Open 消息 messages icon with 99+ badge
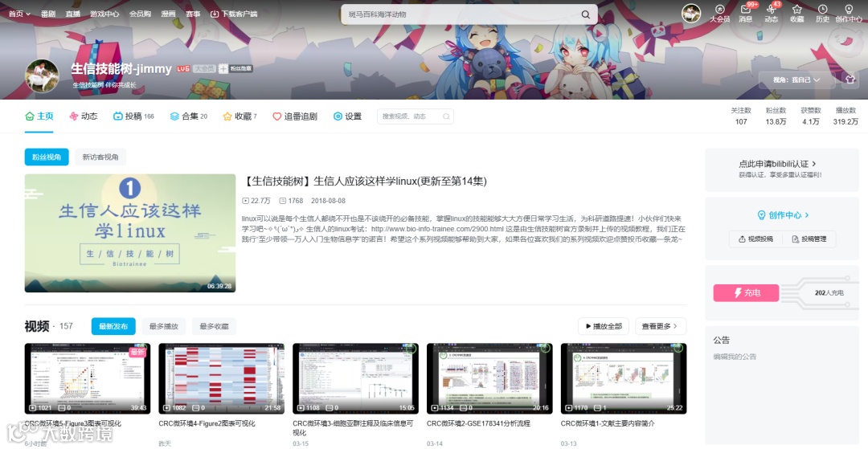Viewport: 868px width, 449px height. [746, 14]
